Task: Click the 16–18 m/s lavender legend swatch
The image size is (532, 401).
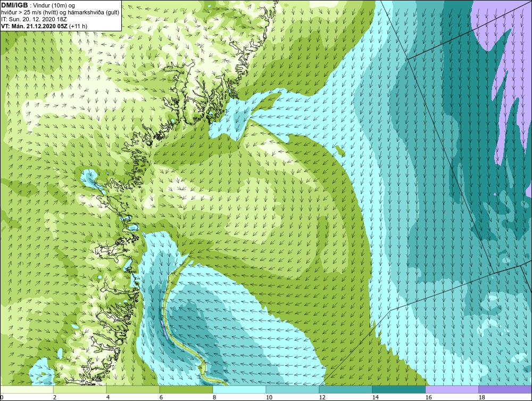Action: 452,389
